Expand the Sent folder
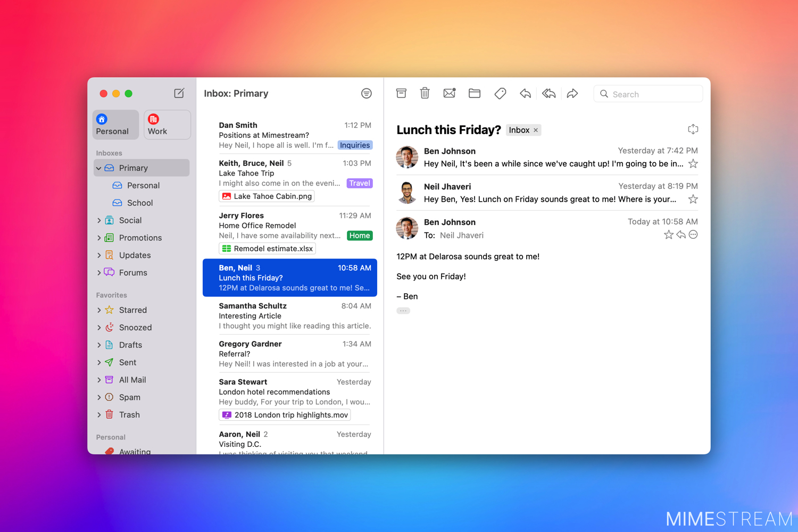798x532 pixels. tap(99, 362)
